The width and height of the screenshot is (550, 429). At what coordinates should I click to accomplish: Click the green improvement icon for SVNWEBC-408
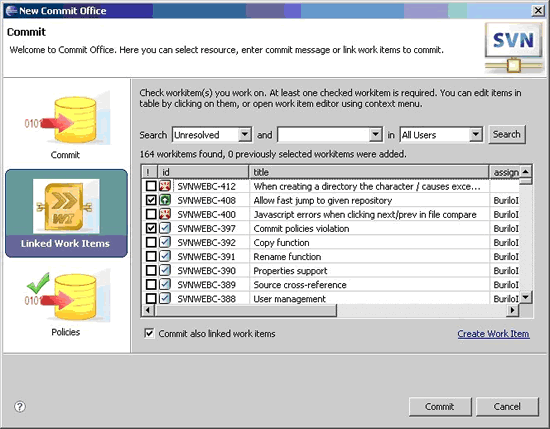pos(165,200)
